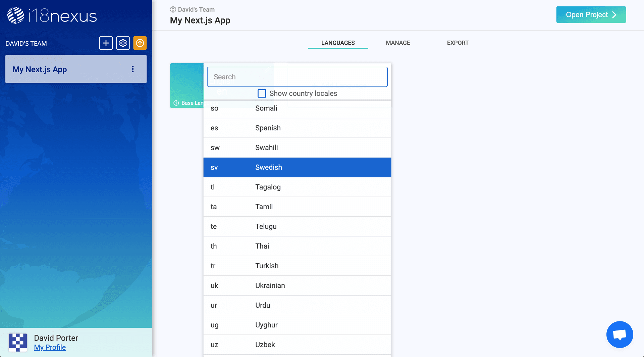Click the gear icon beside David's Team

click(173, 9)
